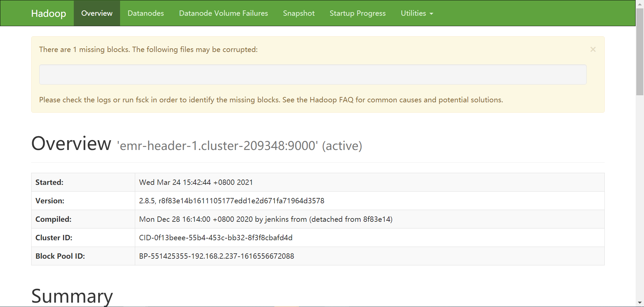This screenshot has height=307, width=644.
Task: Click the corrupted files list box
Action: point(313,74)
